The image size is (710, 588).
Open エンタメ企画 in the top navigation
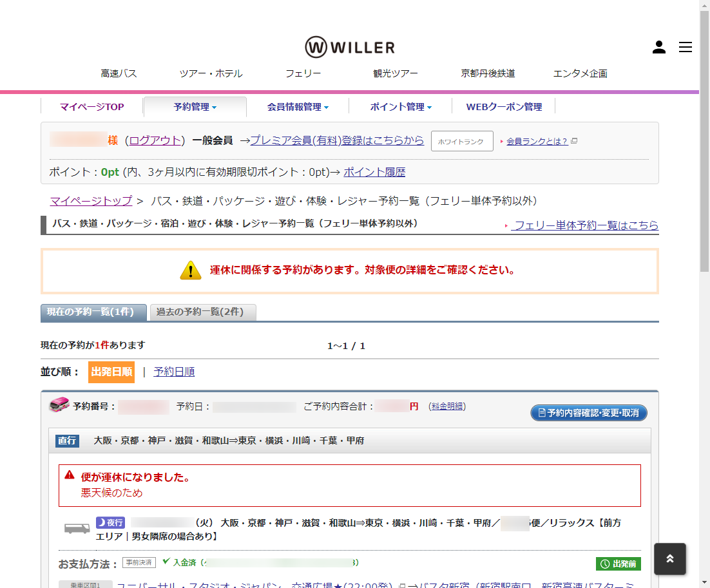point(580,73)
